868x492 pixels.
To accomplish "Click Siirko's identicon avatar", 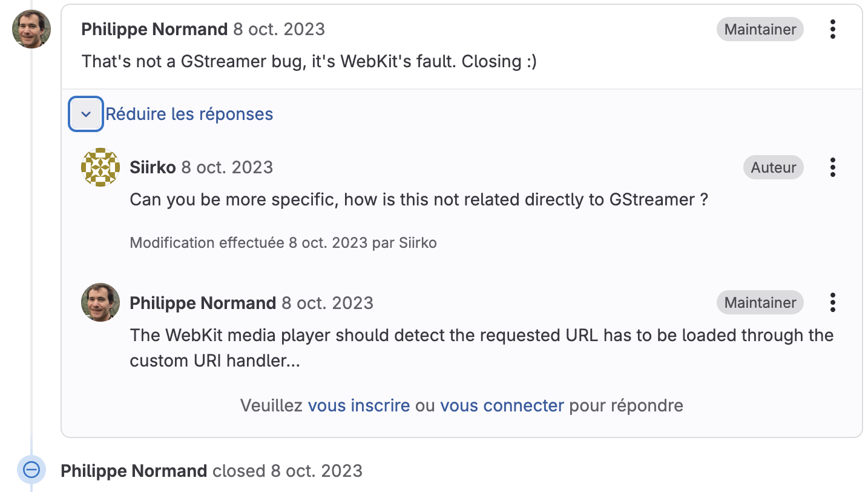I will (100, 167).
